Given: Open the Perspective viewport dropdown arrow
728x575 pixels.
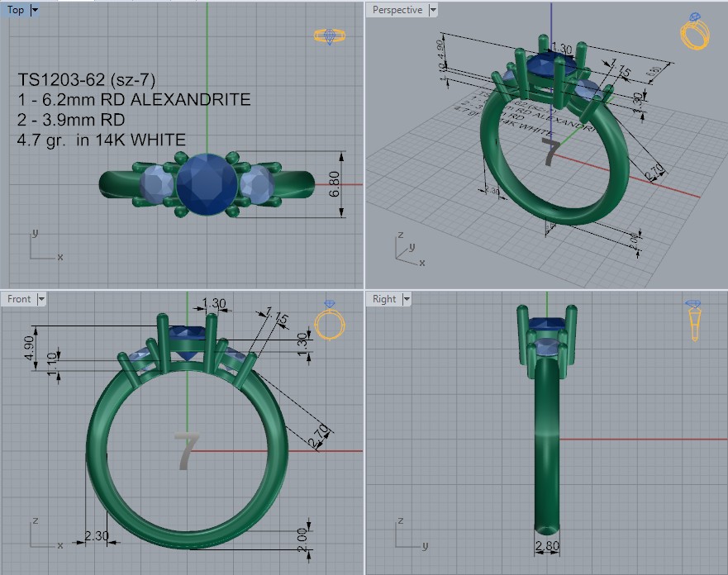Looking at the screenshot, I should (433, 10).
